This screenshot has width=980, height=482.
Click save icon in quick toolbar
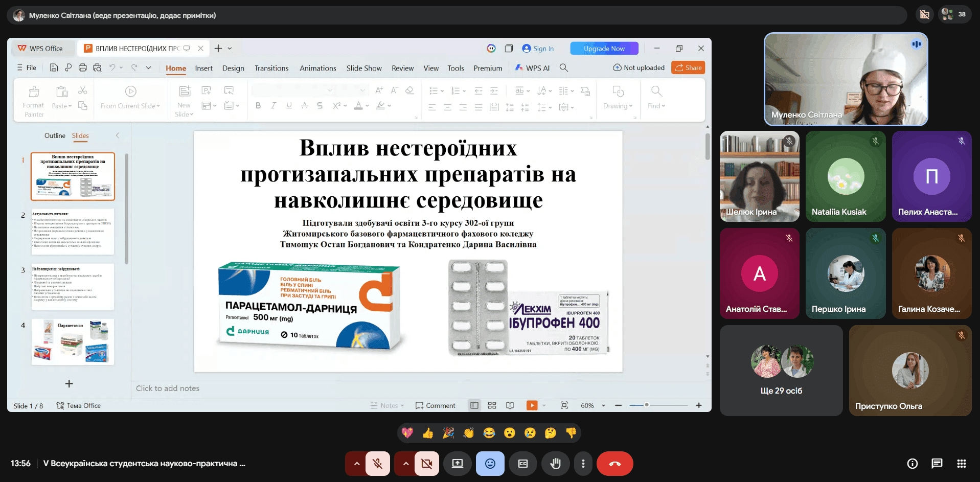[x=54, y=67]
